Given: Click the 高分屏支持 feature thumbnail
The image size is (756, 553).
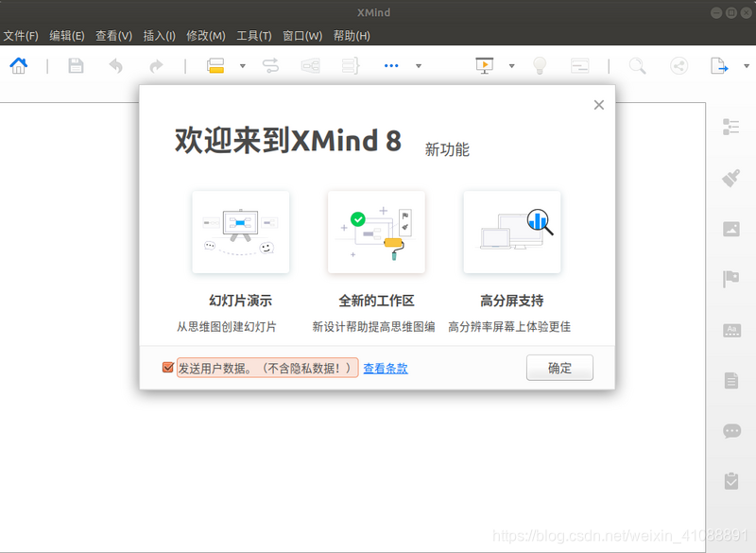Looking at the screenshot, I should (512, 232).
